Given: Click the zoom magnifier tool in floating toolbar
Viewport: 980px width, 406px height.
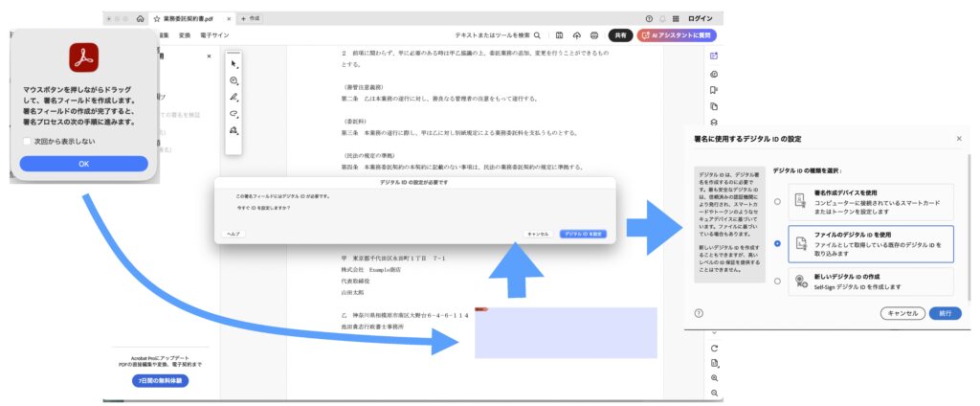Looking at the screenshot, I should 234,80.
